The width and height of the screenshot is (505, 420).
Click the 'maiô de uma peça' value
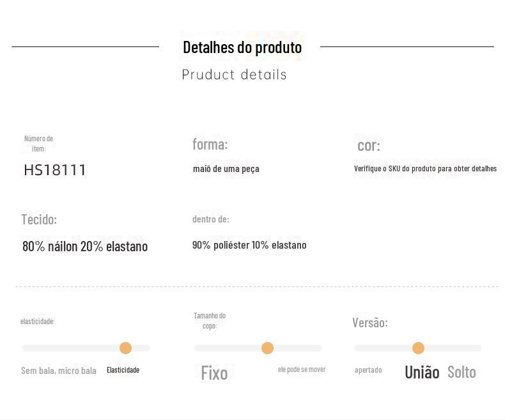[x=226, y=169]
